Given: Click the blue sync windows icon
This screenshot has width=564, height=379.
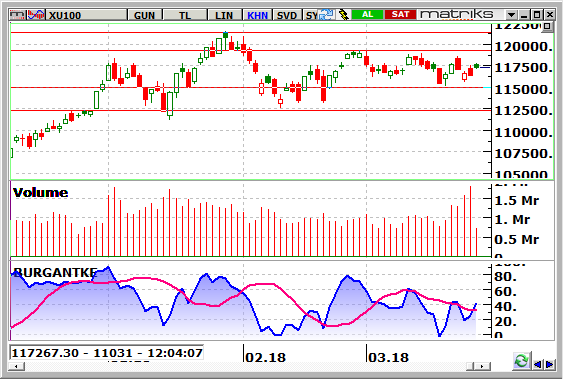Looking at the screenshot, I should pos(327,15).
